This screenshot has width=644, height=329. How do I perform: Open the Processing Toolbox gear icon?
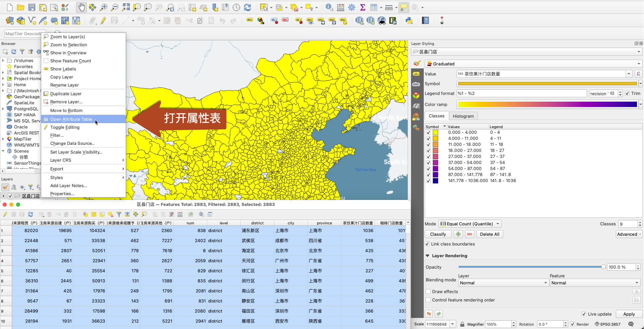coord(352,7)
